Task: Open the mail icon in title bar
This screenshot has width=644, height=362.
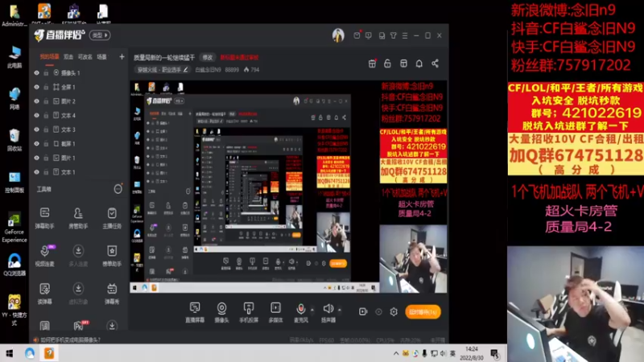Action: pos(357,35)
